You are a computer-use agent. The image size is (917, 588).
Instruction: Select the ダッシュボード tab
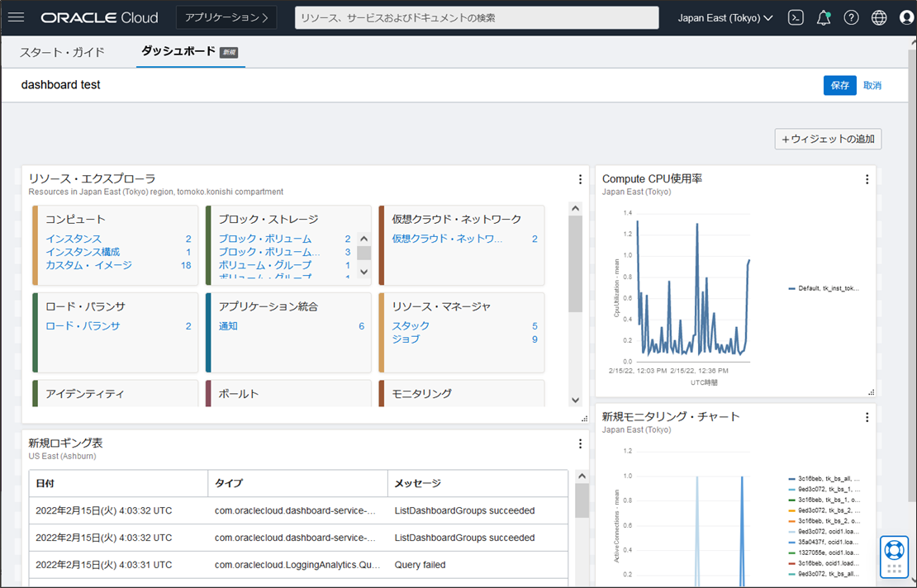[189, 51]
